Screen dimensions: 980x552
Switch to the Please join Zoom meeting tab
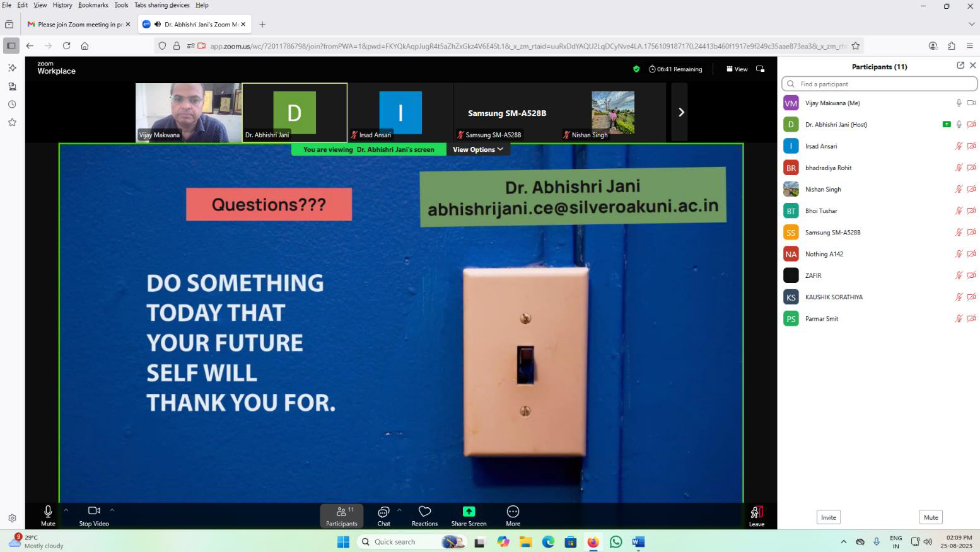tap(76, 25)
